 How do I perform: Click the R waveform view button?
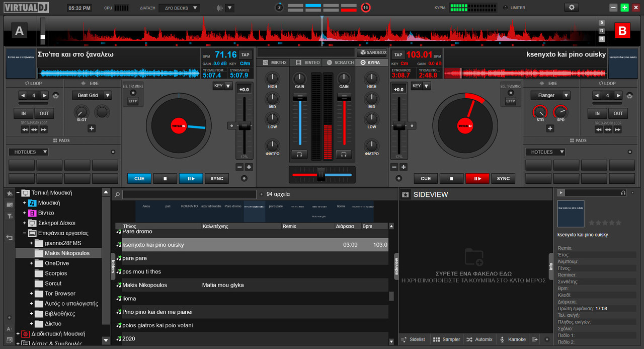[x=602, y=39]
